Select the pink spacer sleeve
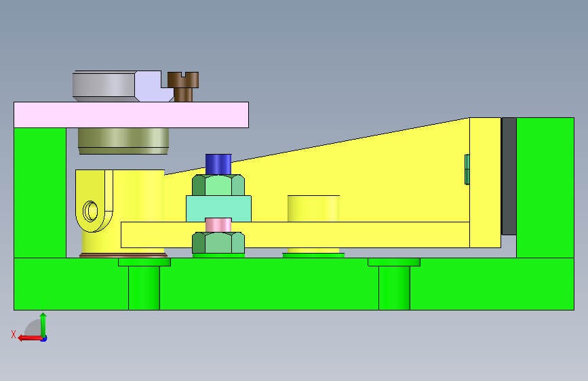 (x=218, y=225)
